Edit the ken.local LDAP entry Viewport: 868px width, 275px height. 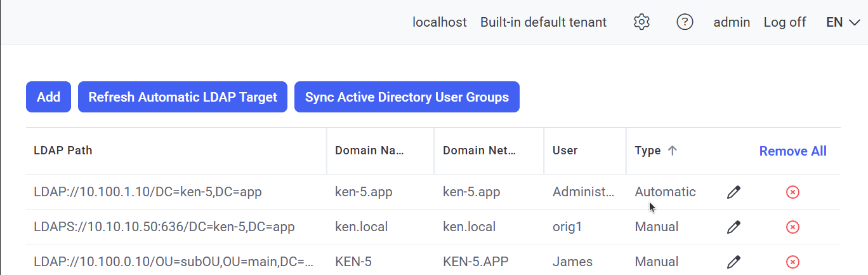[733, 227]
